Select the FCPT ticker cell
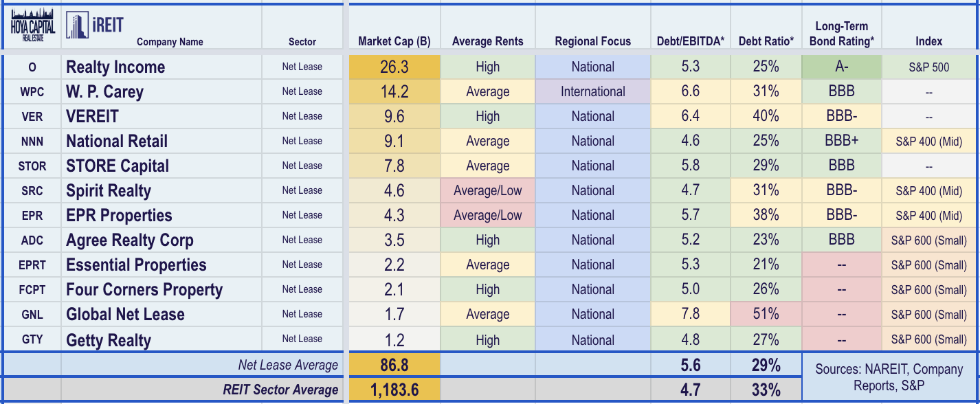 (x=32, y=290)
